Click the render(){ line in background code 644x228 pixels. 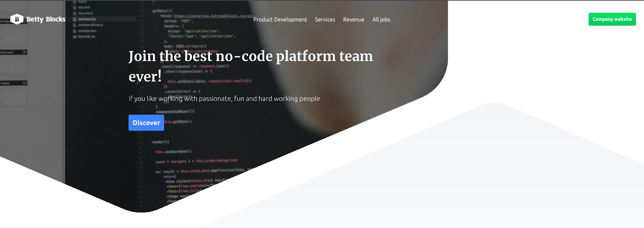[160, 142]
